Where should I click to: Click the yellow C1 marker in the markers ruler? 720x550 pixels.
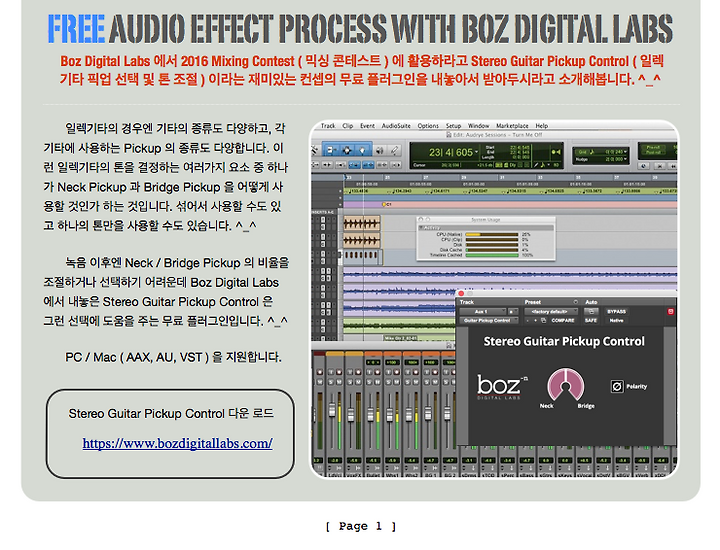pyautogui.click(x=386, y=204)
